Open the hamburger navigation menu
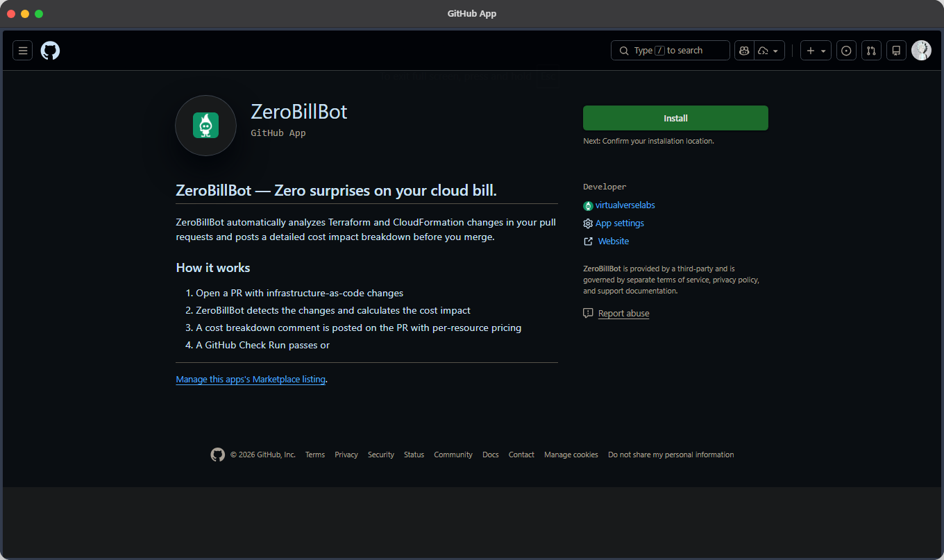This screenshot has height=560, width=944. point(22,50)
